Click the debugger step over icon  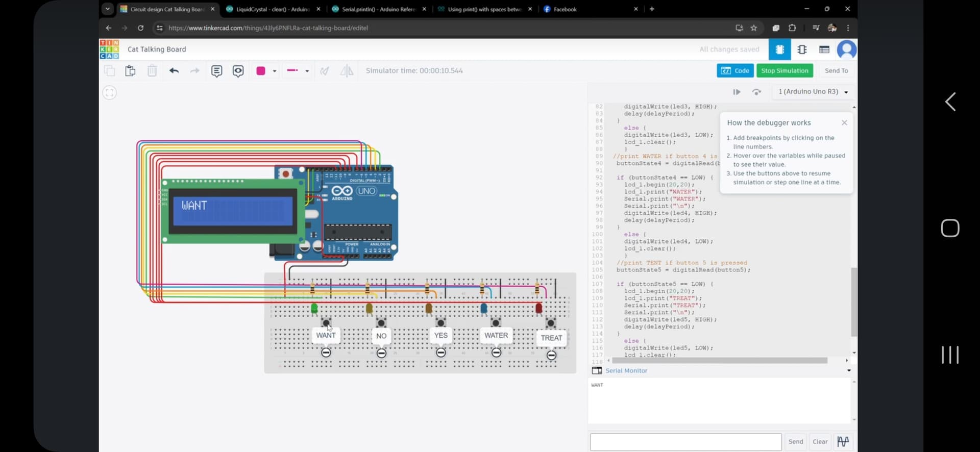point(756,92)
